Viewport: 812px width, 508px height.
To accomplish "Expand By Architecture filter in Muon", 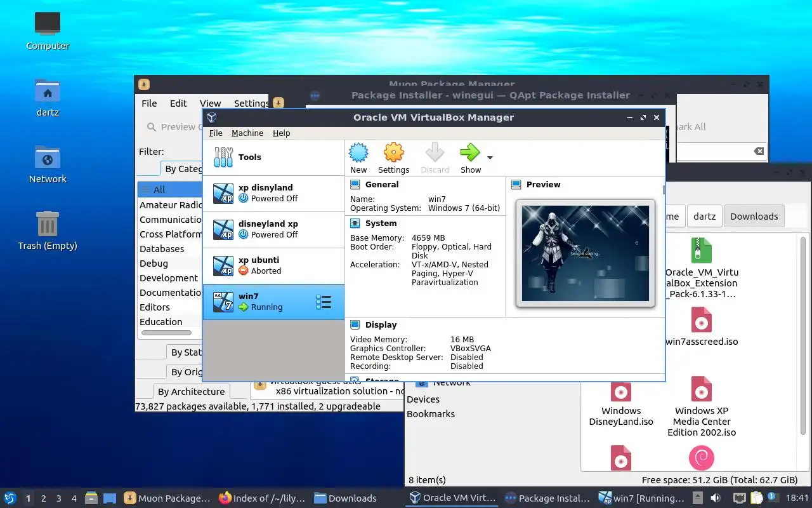I will point(191,391).
